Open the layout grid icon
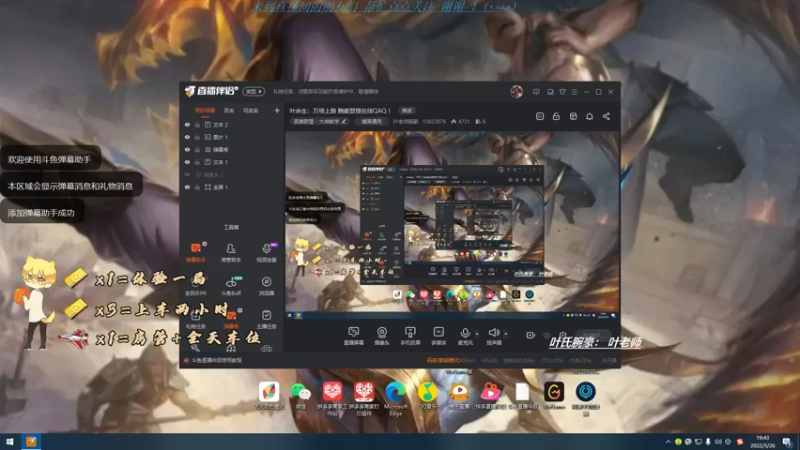 [x=573, y=116]
